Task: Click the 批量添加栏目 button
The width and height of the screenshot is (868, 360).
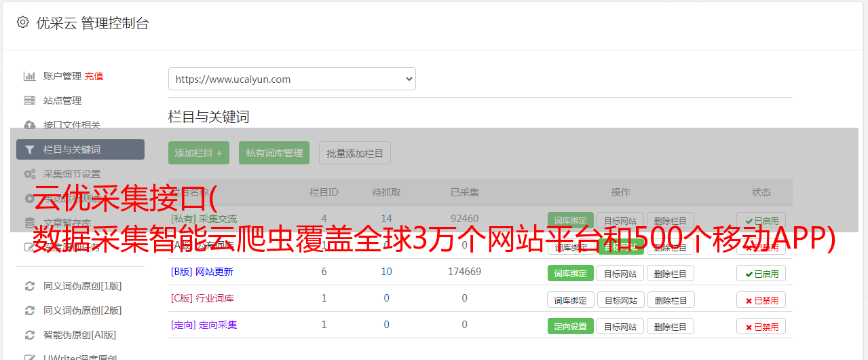Action: [x=355, y=153]
